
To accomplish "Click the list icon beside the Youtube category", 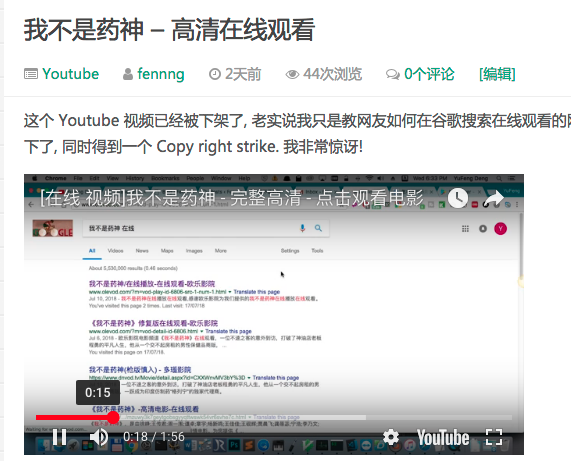I will tap(31, 74).
